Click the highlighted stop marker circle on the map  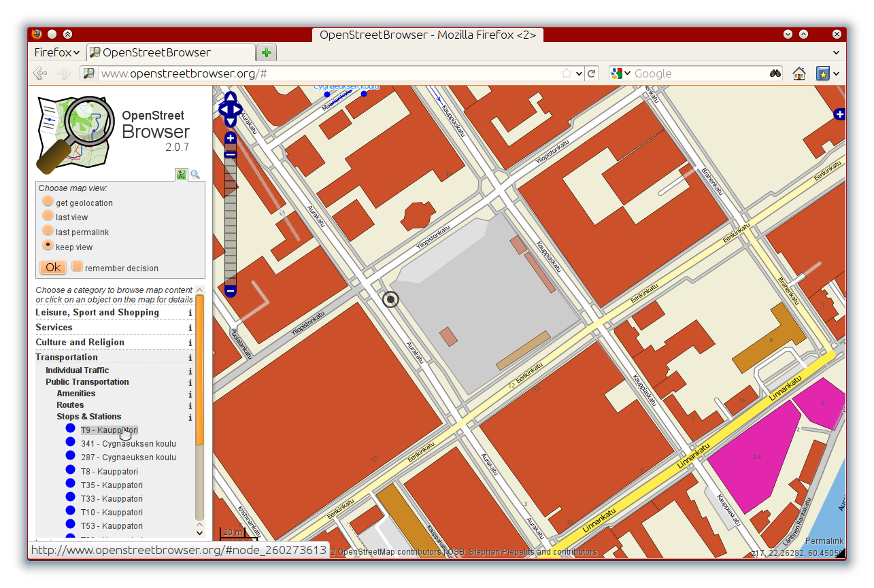(x=390, y=299)
